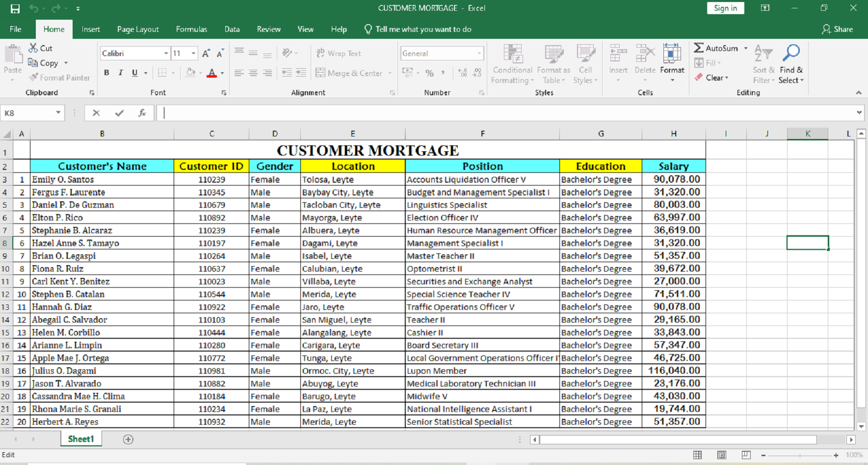Toggle Italic formatting
This screenshot has height=465, width=868.
tap(120, 73)
